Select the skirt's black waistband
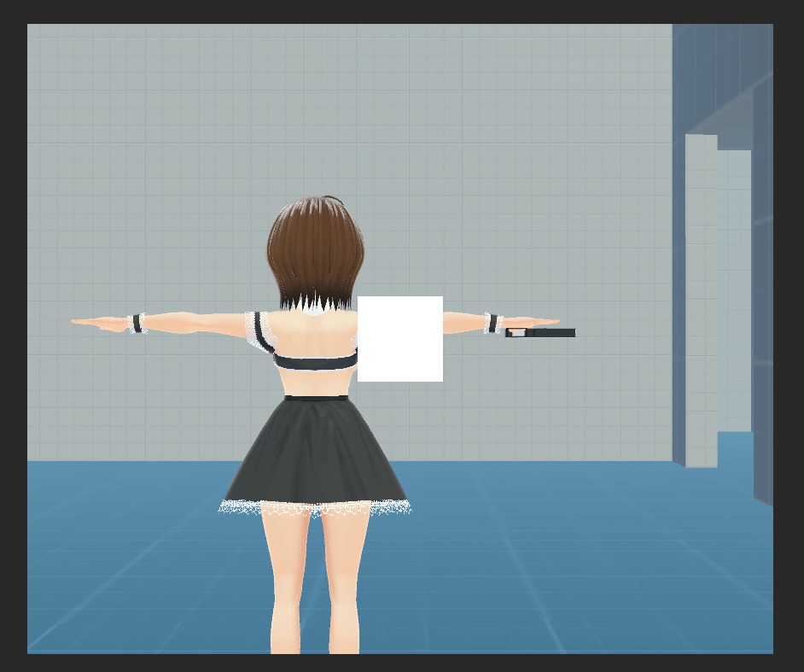Viewport: 804px width, 672px height. 316,397
